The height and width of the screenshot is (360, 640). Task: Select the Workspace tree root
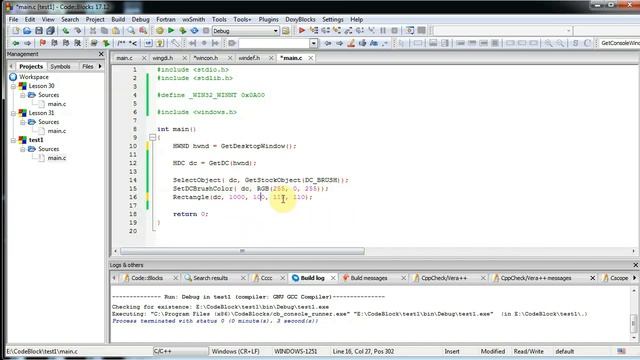pyautogui.click(x=33, y=77)
